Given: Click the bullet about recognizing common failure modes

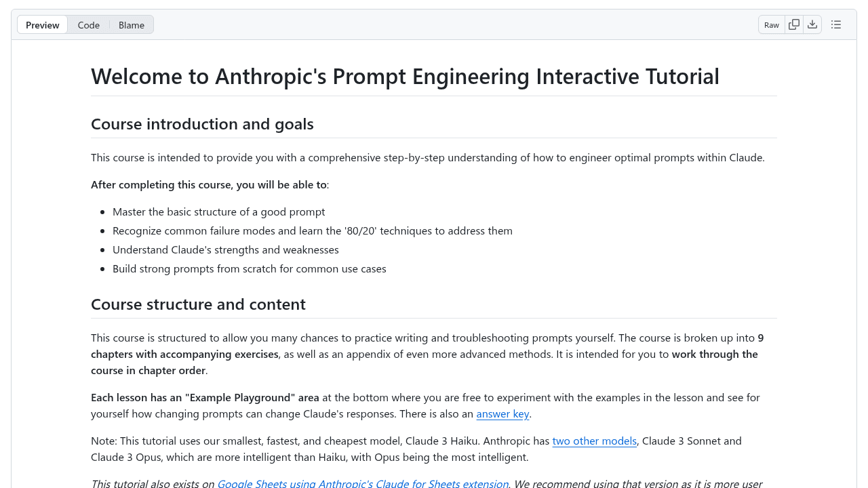Looking at the screenshot, I should click(x=313, y=230).
